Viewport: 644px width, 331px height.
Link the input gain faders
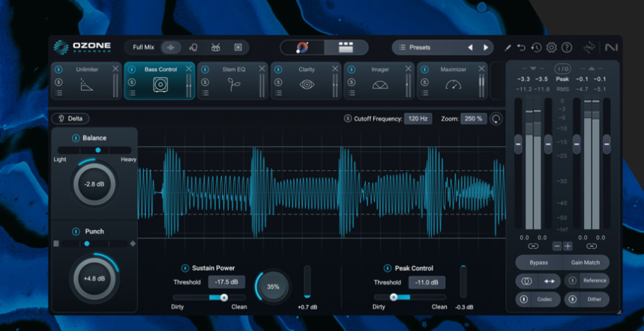click(533, 246)
